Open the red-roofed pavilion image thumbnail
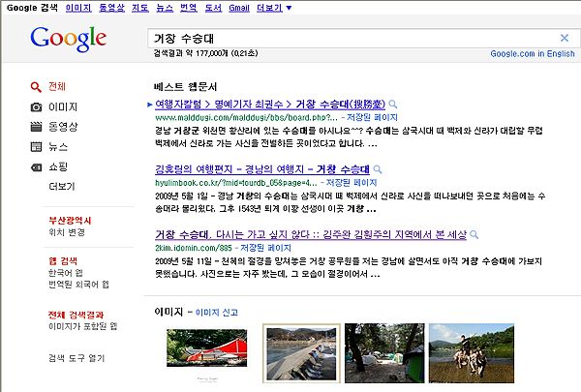This screenshot has width=581, height=392. tap(207, 347)
